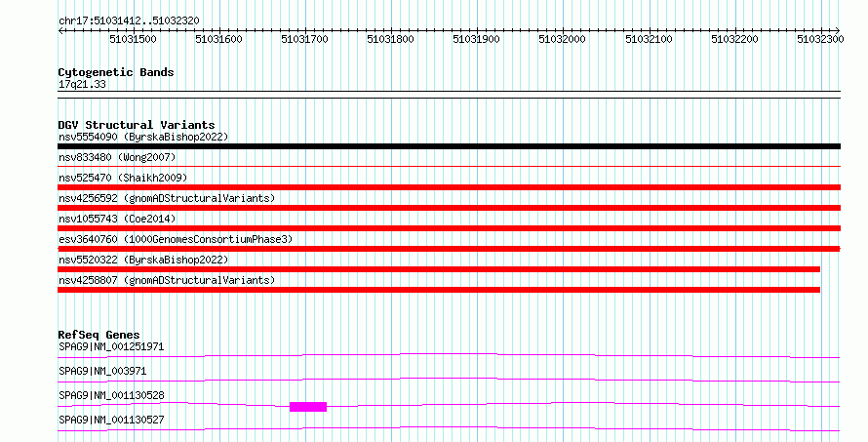Click the red esv3640760 variant bar

click(449, 249)
